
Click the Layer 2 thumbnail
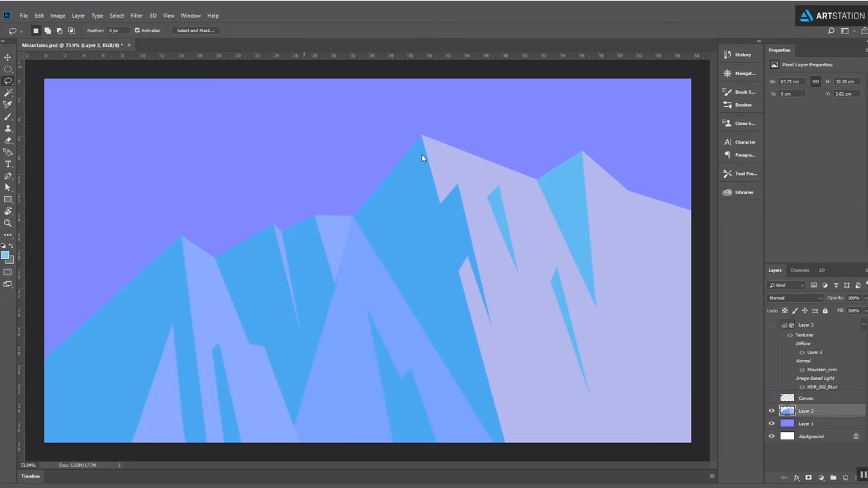(787, 410)
